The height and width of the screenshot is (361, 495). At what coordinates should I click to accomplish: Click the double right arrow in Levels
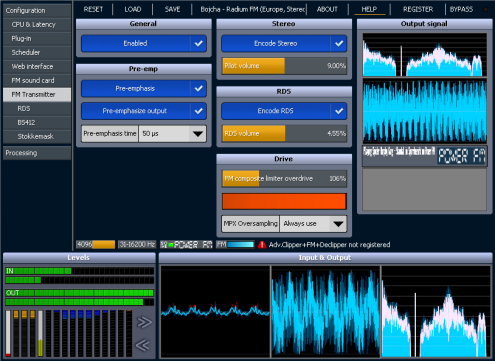(144, 322)
